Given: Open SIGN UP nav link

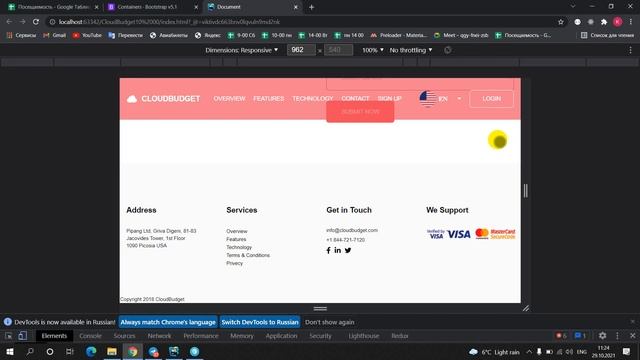Looking at the screenshot, I should (389, 99).
